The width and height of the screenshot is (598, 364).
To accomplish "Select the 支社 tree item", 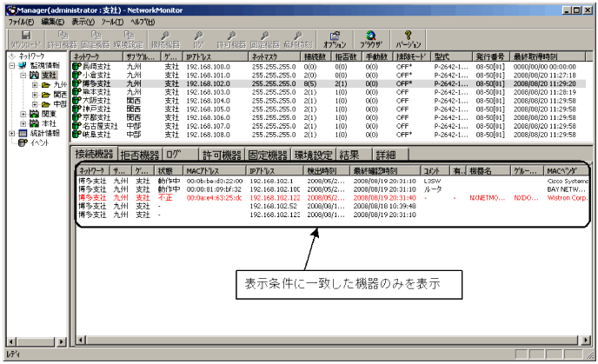I will click(49, 75).
